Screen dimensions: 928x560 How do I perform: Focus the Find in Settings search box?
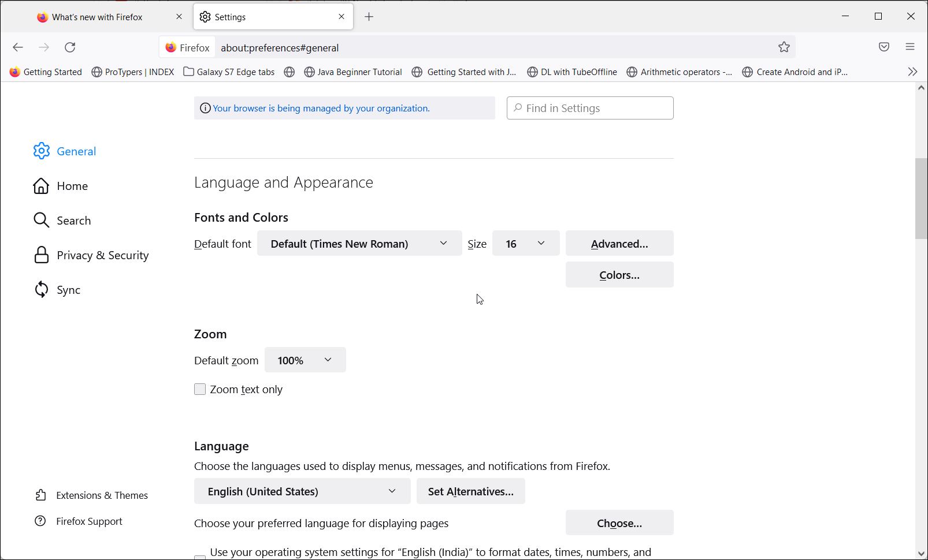tap(590, 108)
